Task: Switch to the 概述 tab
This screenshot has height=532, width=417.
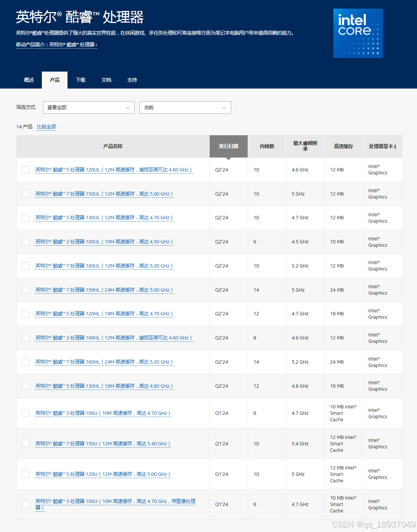Action: click(x=29, y=80)
